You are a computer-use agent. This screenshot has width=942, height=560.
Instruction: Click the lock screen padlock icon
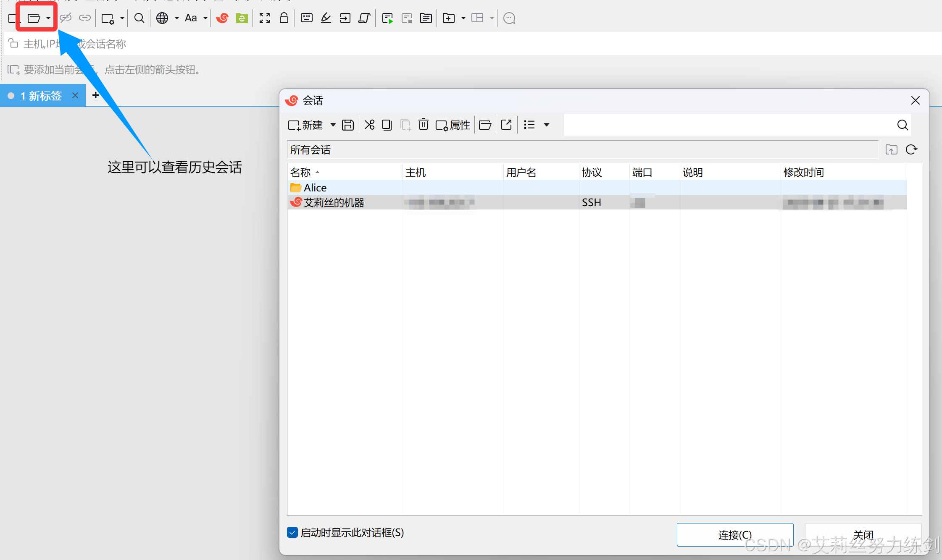[x=284, y=18]
